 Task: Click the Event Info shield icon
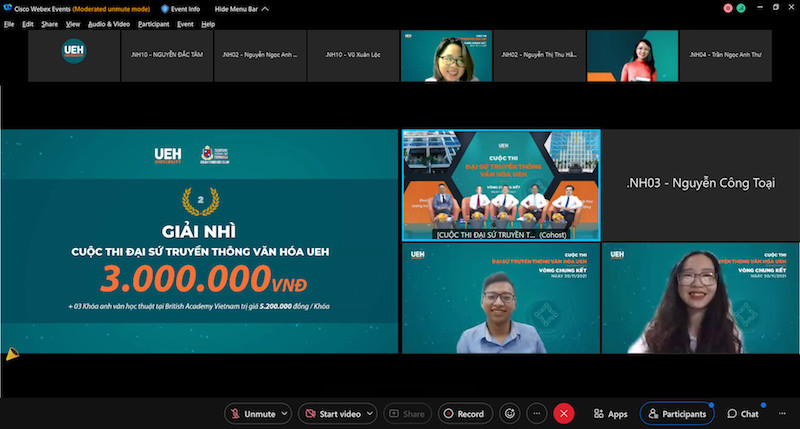165,8
